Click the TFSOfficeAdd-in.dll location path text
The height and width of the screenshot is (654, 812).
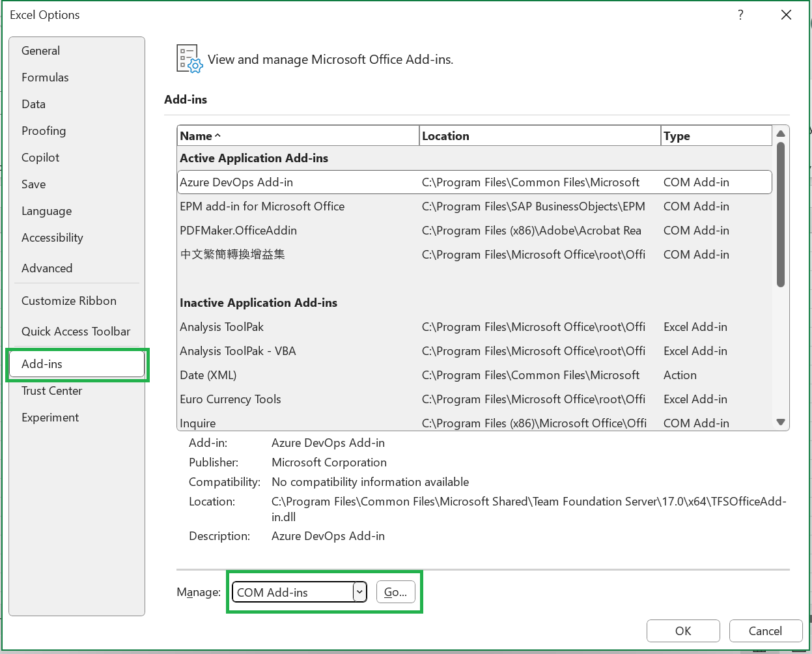(x=529, y=509)
